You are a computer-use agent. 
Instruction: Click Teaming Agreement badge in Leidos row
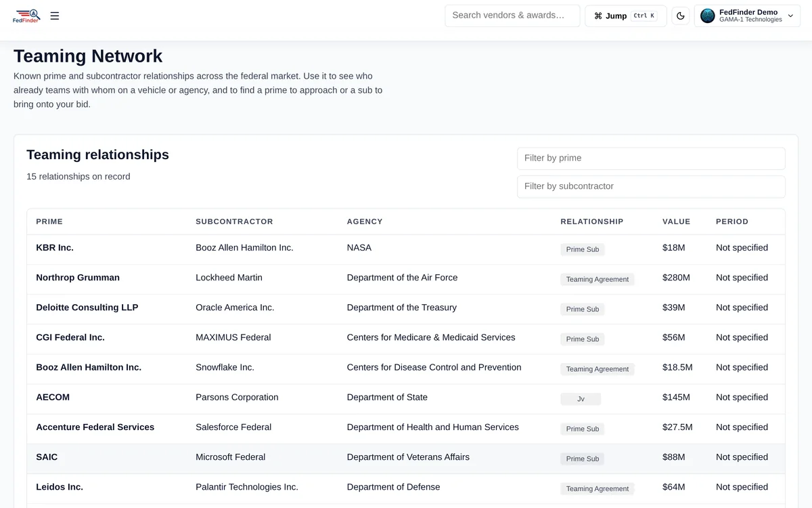click(597, 488)
